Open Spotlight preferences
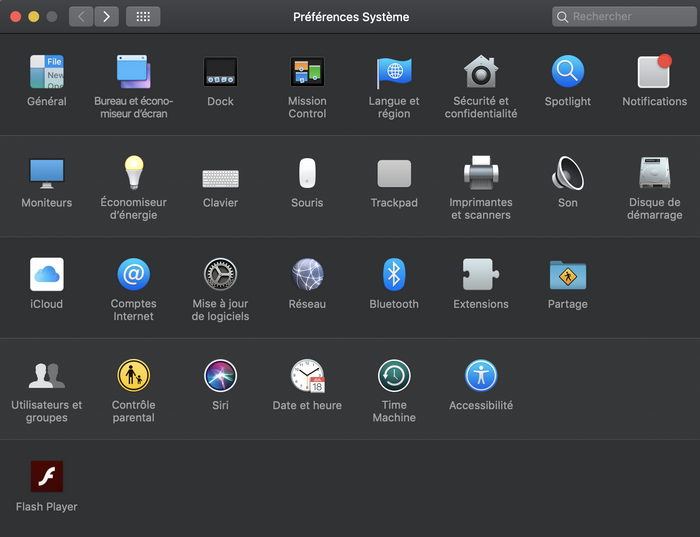Viewport: 700px width, 537px height. coord(568,71)
